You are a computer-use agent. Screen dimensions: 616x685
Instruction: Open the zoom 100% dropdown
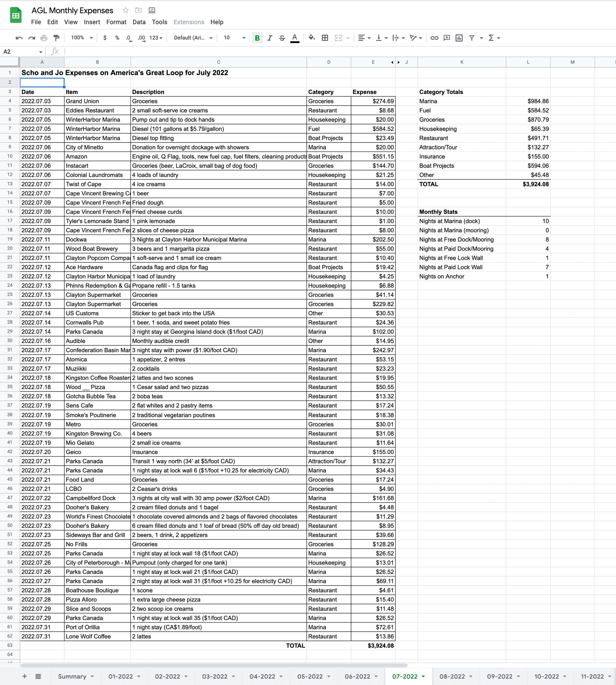[x=82, y=38]
